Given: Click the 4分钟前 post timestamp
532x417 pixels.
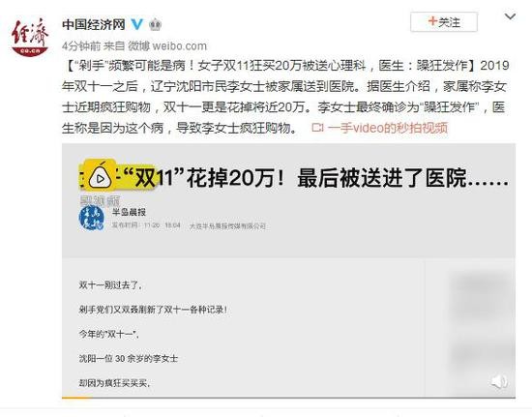Looking at the screenshot, I should click(81, 45).
